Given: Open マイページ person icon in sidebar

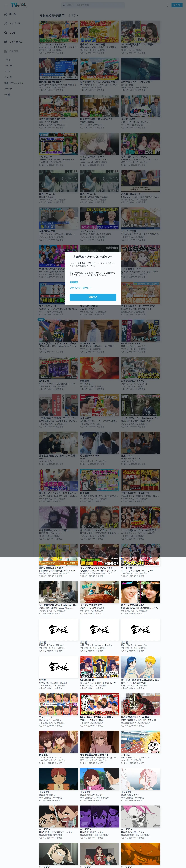Looking at the screenshot, I should click(6, 23).
